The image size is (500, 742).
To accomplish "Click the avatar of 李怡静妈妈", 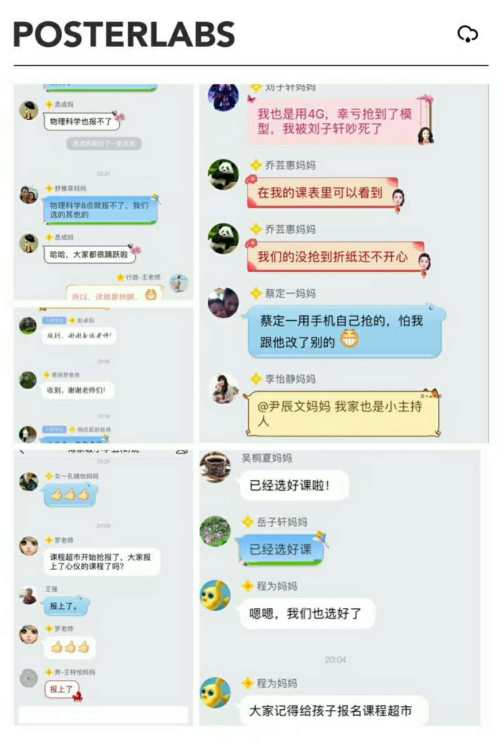I will coord(223,389).
